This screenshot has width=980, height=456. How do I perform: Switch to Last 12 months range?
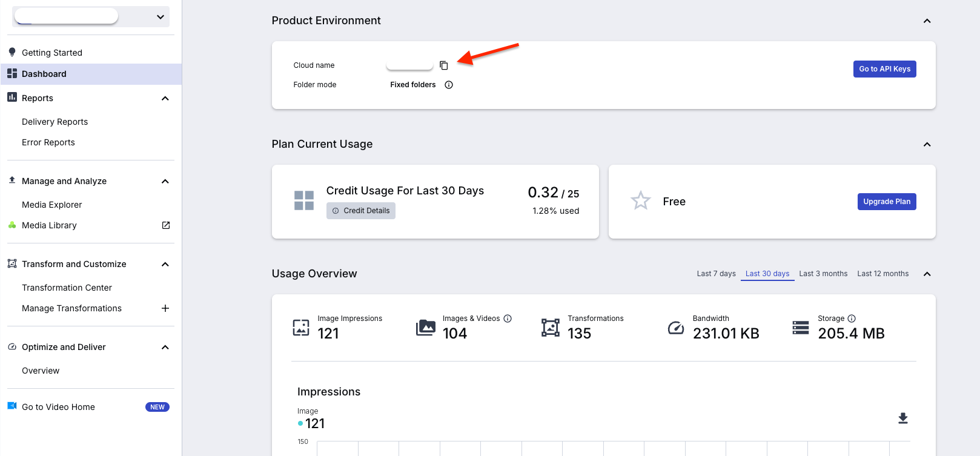pyautogui.click(x=883, y=274)
